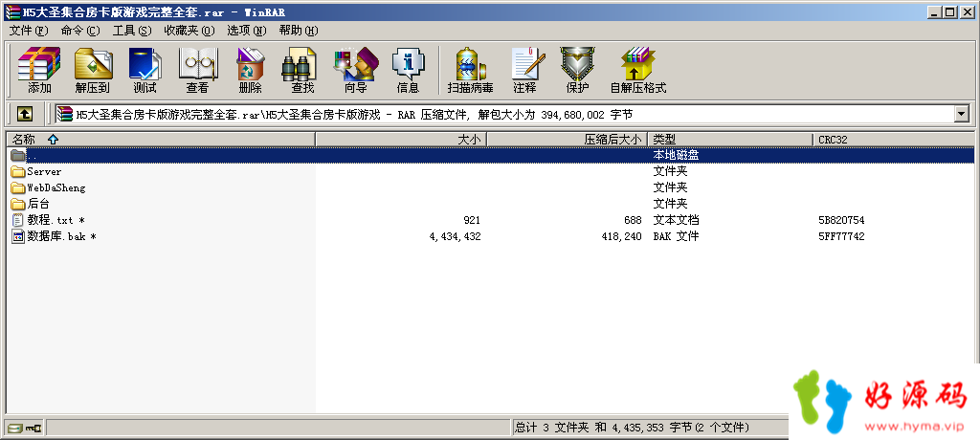Select the Server folder name
The image size is (980, 440).
44,171
